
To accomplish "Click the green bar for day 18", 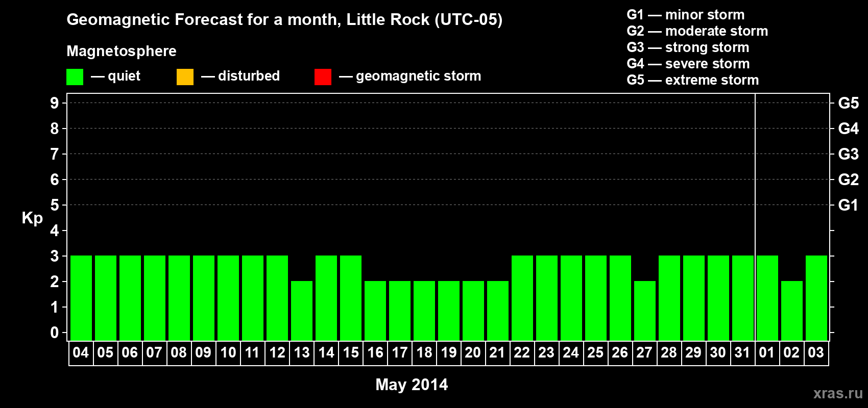I will point(424,311).
